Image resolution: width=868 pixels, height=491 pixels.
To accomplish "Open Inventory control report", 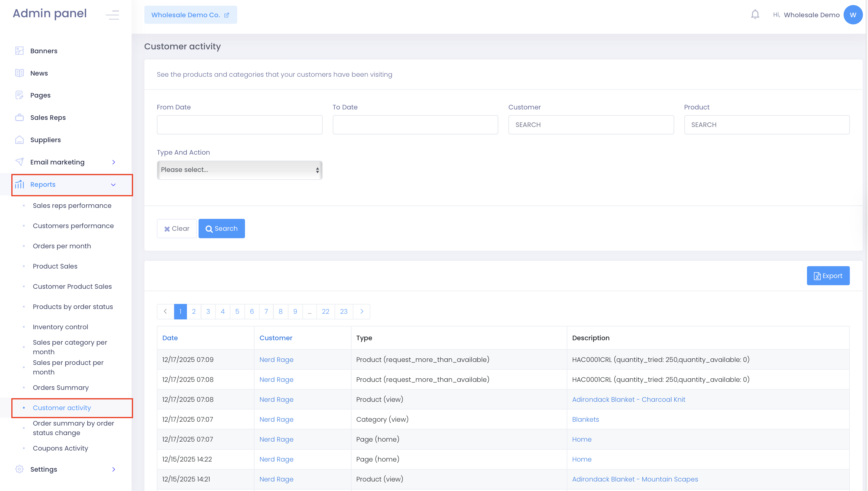I will click(x=60, y=327).
